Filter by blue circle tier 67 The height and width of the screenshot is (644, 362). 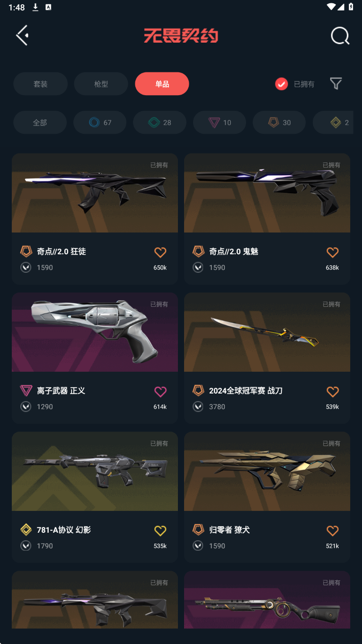coord(100,123)
